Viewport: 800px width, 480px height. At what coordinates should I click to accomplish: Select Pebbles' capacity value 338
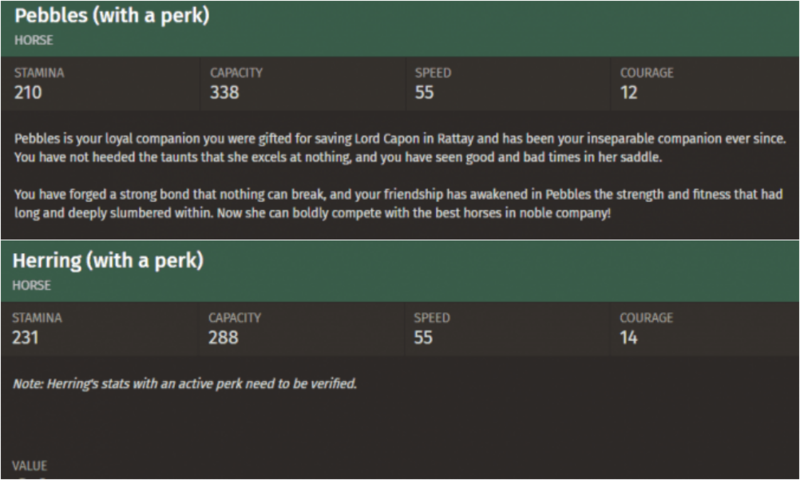coord(225,93)
